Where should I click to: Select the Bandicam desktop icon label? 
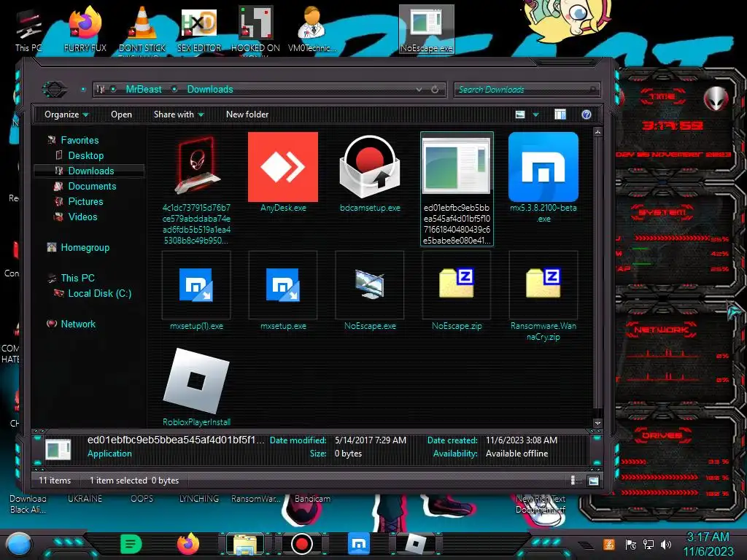pos(312,499)
